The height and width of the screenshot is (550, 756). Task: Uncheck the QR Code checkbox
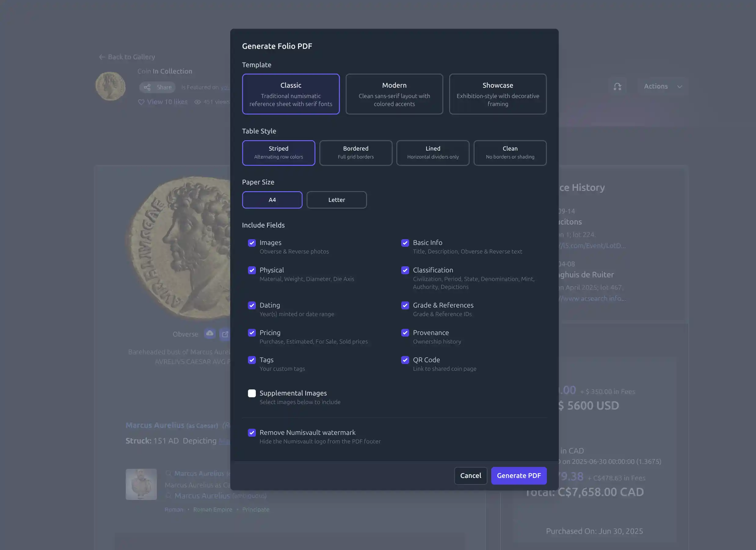(x=405, y=360)
